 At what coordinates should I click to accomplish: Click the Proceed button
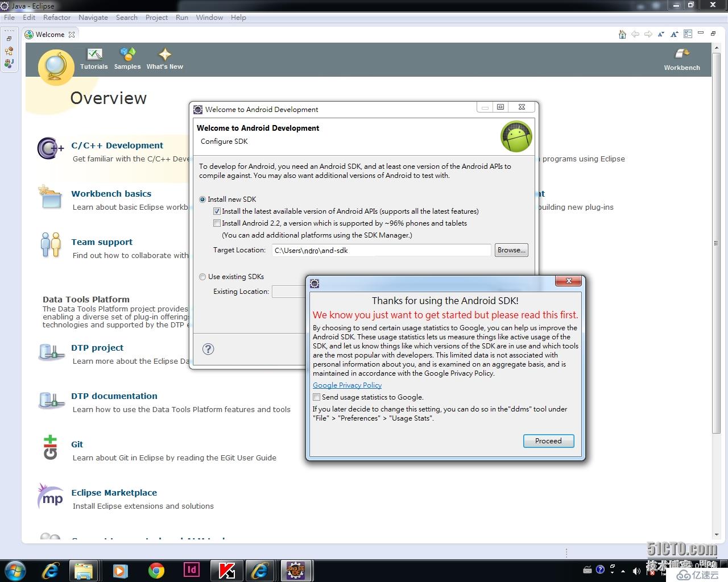(548, 441)
